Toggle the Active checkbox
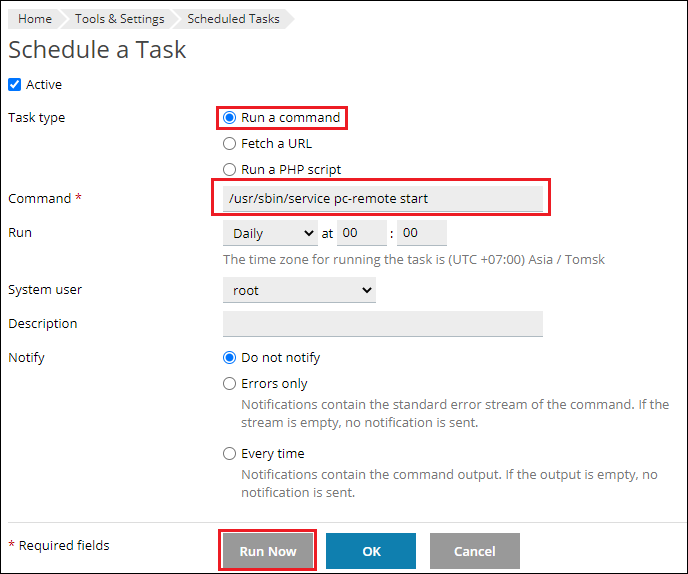 pyautogui.click(x=15, y=85)
